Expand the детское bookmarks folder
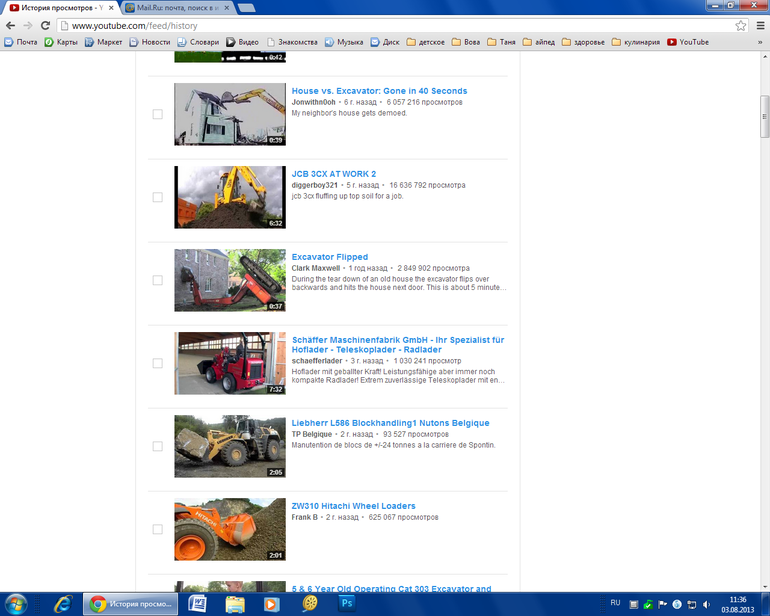This screenshot has width=770, height=616. (426, 42)
